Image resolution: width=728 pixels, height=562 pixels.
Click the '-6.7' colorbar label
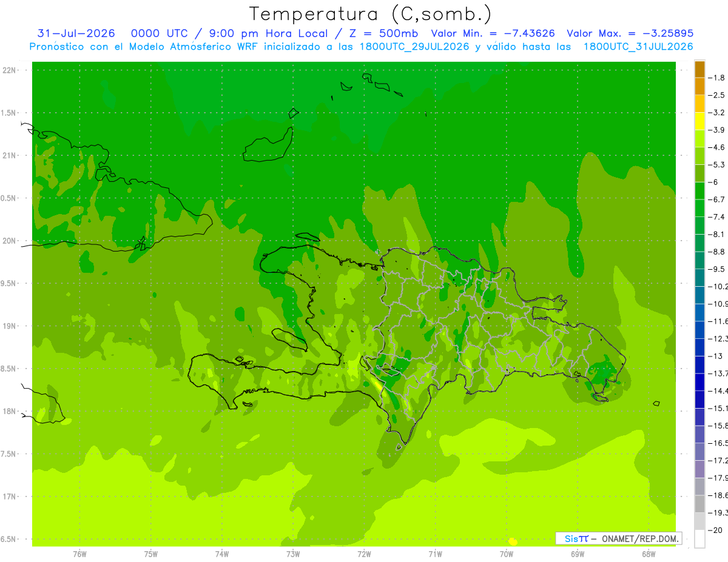717,199
